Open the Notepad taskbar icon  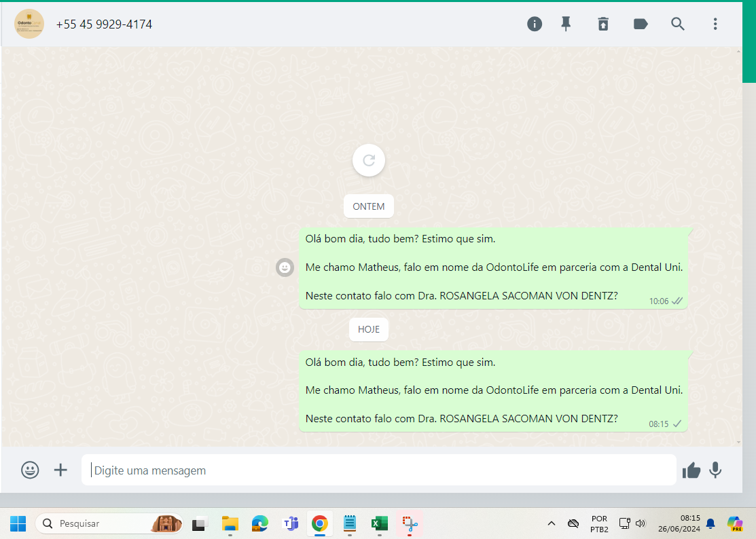click(x=350, y=523)
